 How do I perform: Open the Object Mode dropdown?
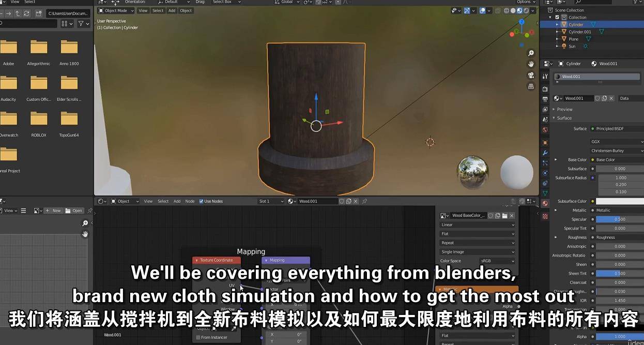click(116, 10)
